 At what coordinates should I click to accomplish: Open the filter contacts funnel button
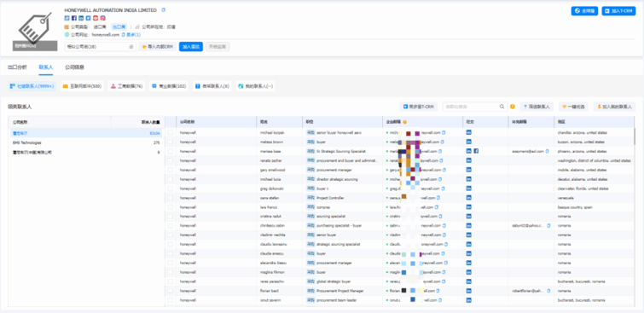click(537, 107)
